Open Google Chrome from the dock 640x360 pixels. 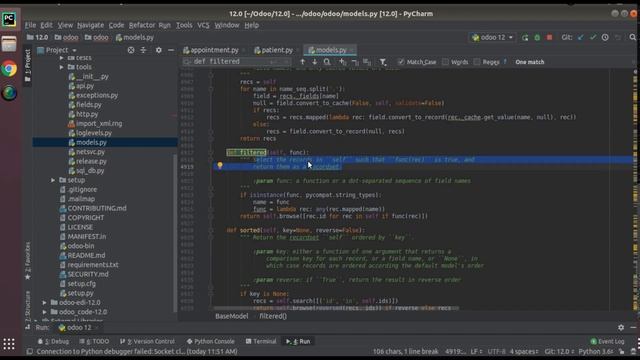(x=9, y=69)
